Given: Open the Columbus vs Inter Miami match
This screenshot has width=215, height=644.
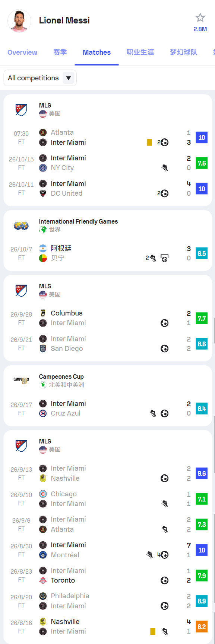Looking at the screenshot, I should pos(108,318).
